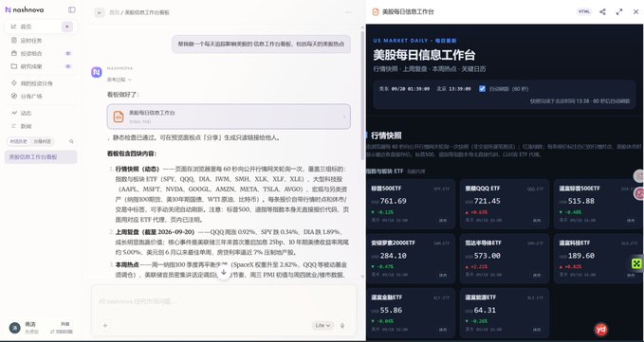Click the user's first message bubble
The width and height of the screenshot is (644, 342).
(x=261, y=44)
